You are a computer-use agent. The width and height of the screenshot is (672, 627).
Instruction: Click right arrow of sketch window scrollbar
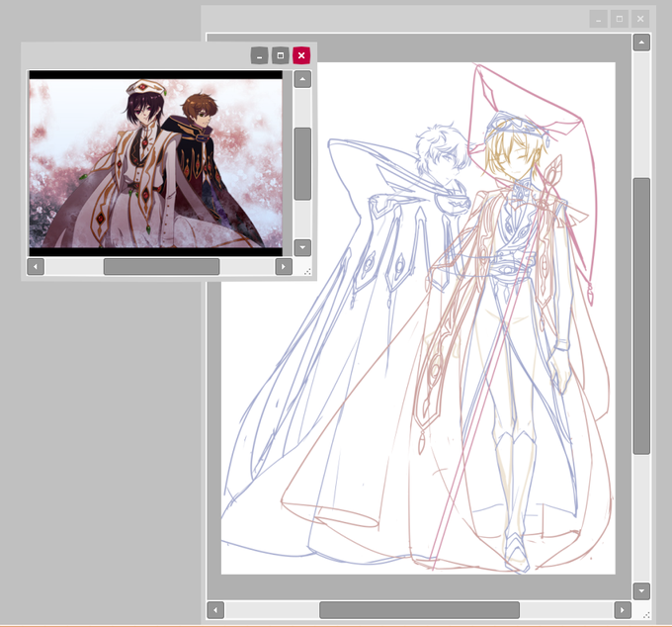tap(623, 610)
